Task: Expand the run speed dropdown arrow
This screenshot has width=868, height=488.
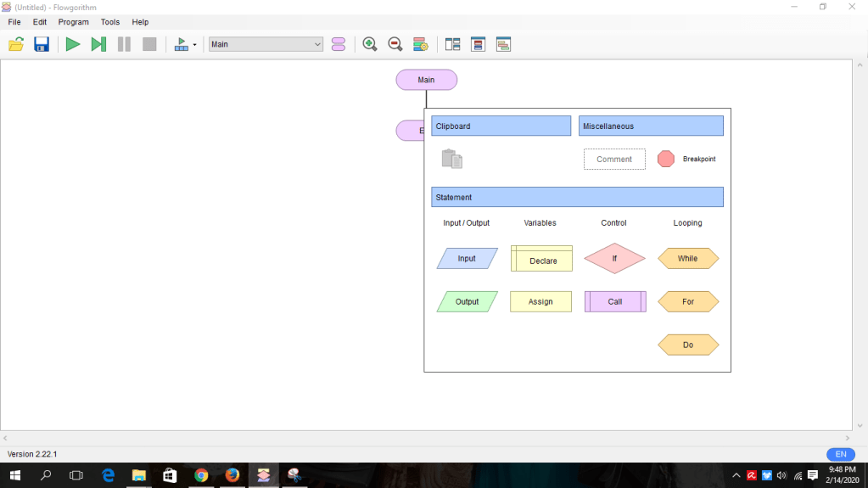Action: (194, 45)
